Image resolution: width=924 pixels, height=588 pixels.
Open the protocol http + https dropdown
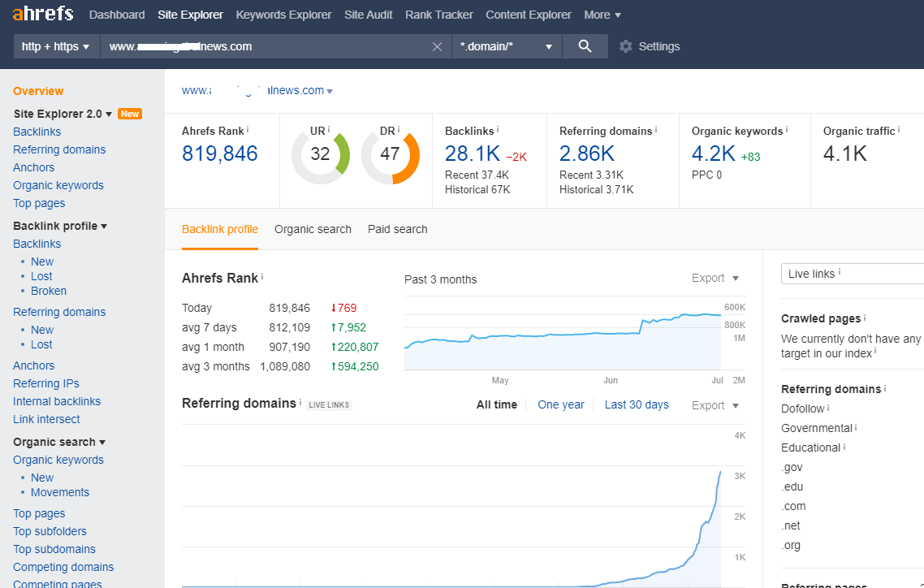(56, 46)
